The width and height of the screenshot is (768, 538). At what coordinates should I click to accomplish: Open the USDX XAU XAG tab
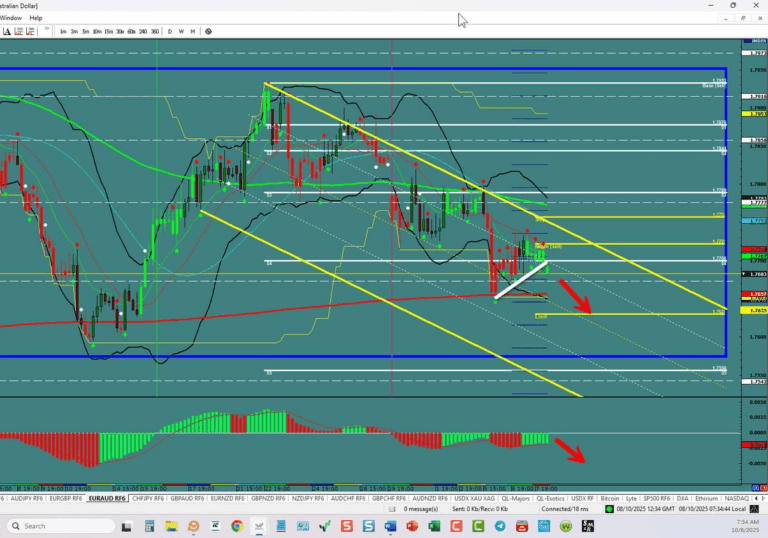pyautogui.click(x=475, y=498)
